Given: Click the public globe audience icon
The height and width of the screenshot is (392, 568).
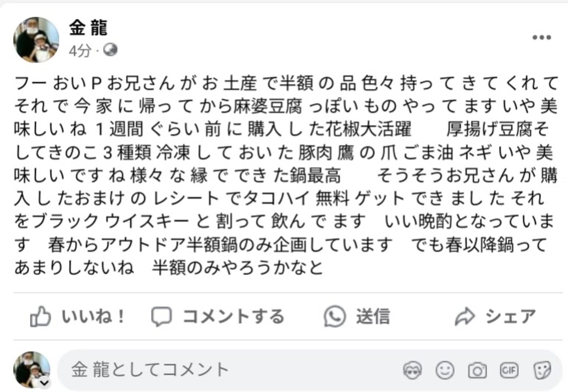Looking at the screenshot, I should 110,50.
